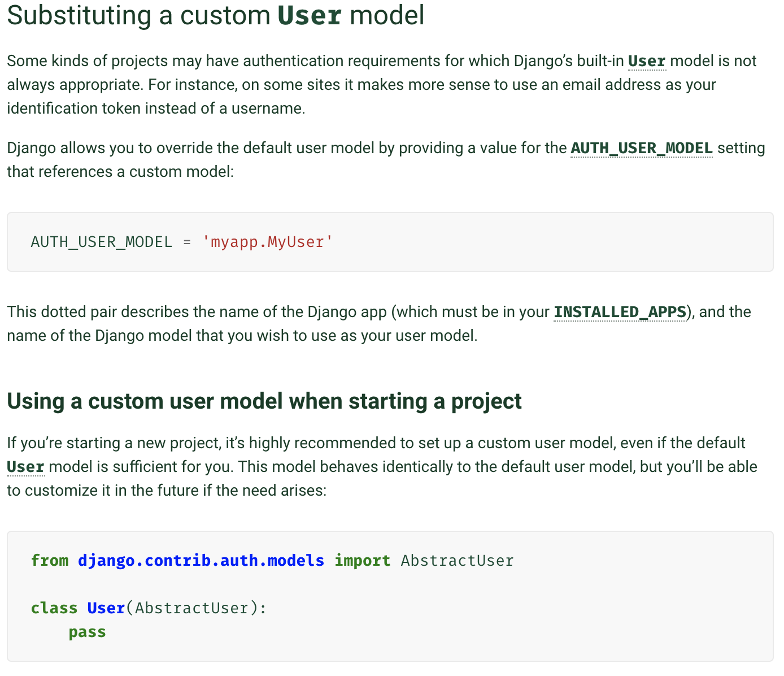Click the 'import' keyword in code
784x676 pixels.
[x=362, y=561]
